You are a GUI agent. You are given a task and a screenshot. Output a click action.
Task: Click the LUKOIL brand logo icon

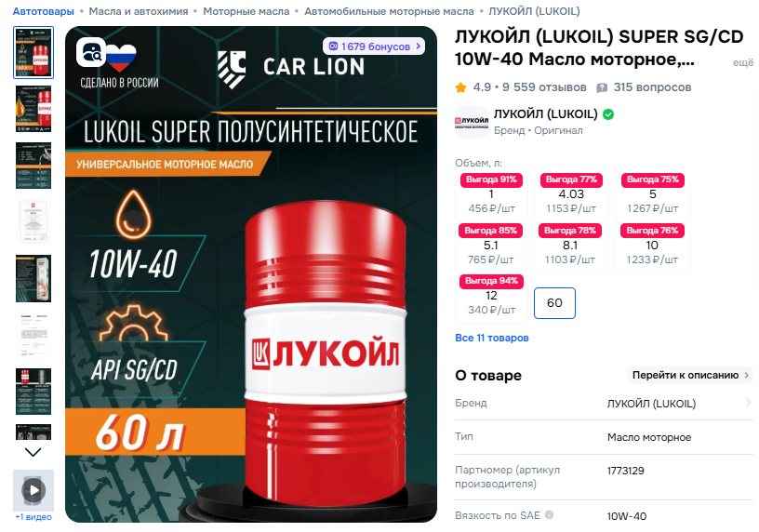tap(472, 122)
